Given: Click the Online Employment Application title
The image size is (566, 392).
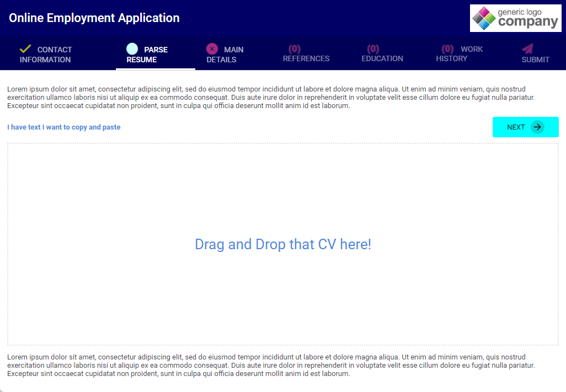Looking at the screenshot, I should [x=94, y=18].
